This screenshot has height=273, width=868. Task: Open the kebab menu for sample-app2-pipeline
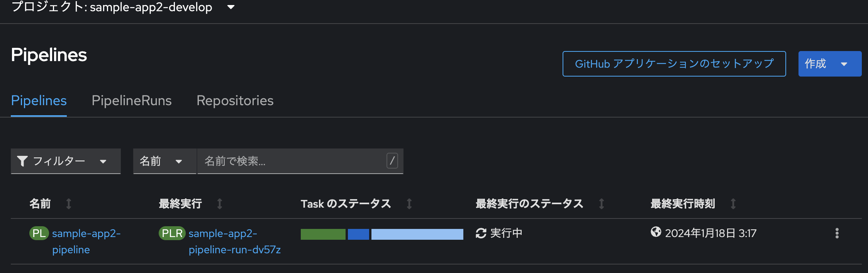pyautogui.click(x=837, y=233)
